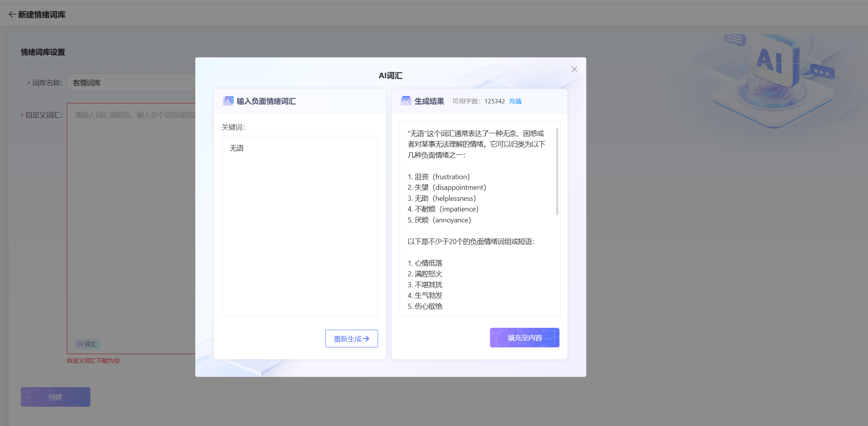Click the 新建情绪词库 page title
Image resolution: width=868 pixels, height=426 pixels.
42,15
